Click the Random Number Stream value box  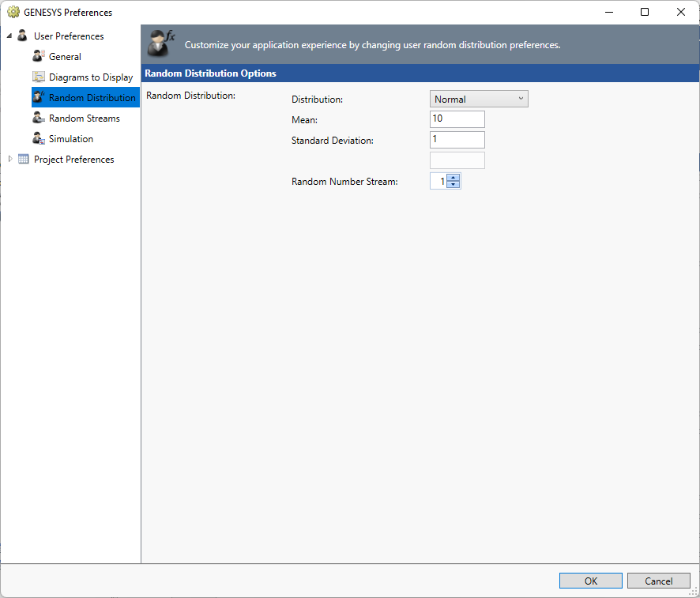(438, 181)
